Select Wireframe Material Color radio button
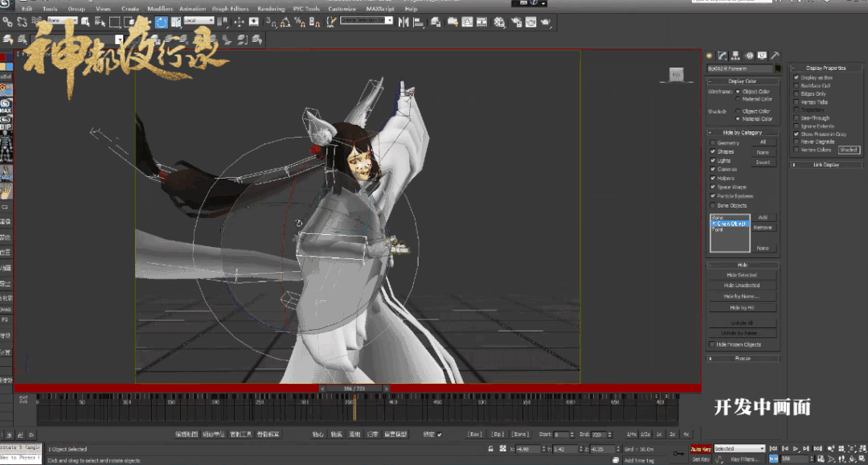The image size is (868, 465). (x=739, y=99)
